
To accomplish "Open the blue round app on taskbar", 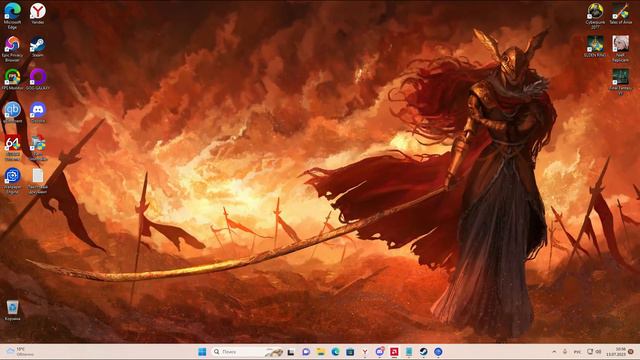I will pyautogui.click(x=438, y=352).
